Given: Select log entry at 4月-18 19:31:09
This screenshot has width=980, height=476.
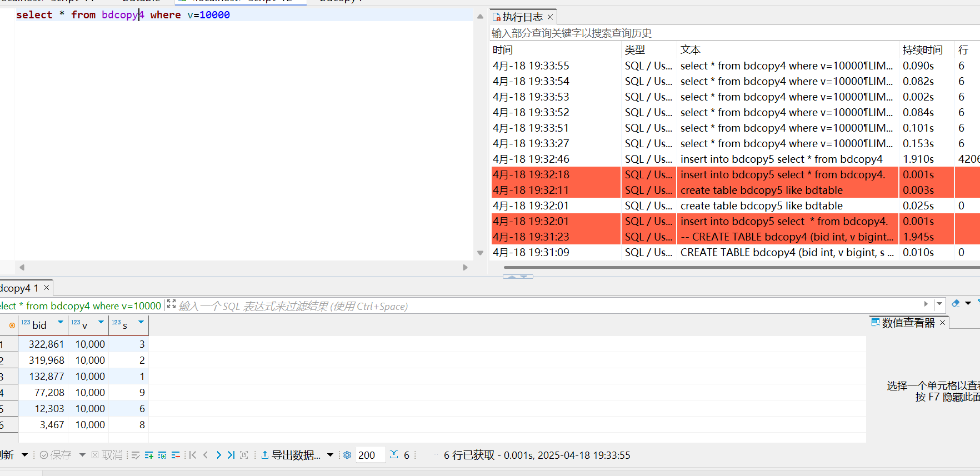Looking at the screenshot, I should coord(734,252).
